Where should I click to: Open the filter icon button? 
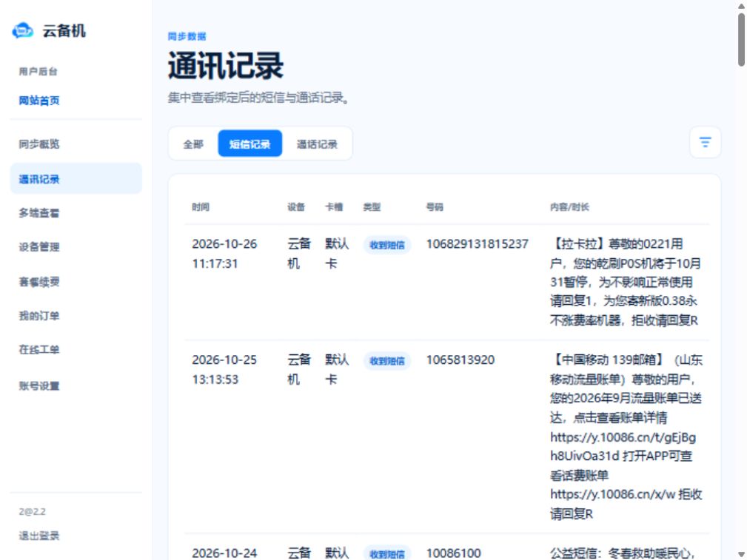pos(705,142)
